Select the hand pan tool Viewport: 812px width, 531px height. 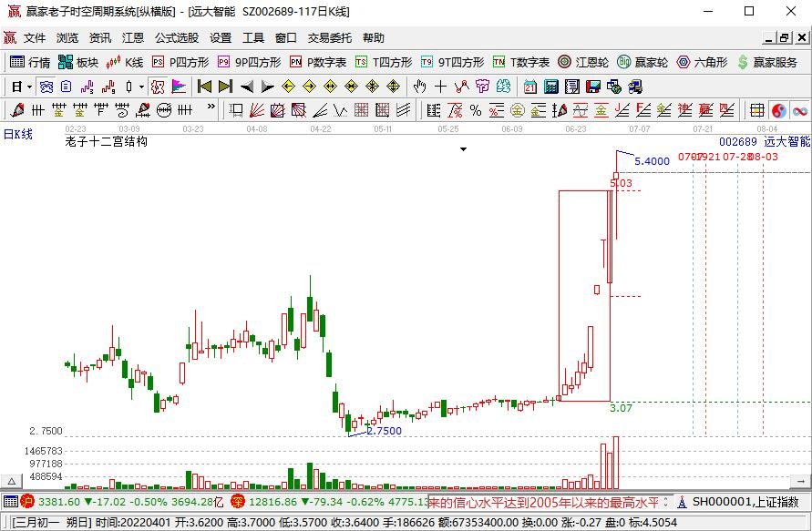[x=419, y=87]
